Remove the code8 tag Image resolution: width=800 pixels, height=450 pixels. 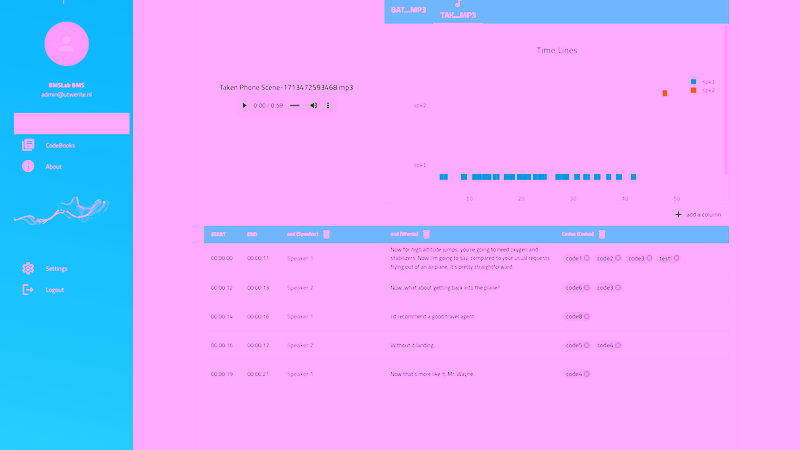coord(587,316)
